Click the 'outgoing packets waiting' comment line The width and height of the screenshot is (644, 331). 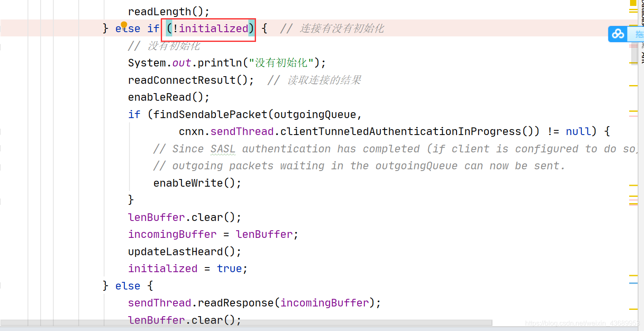(x=359, y=166)
